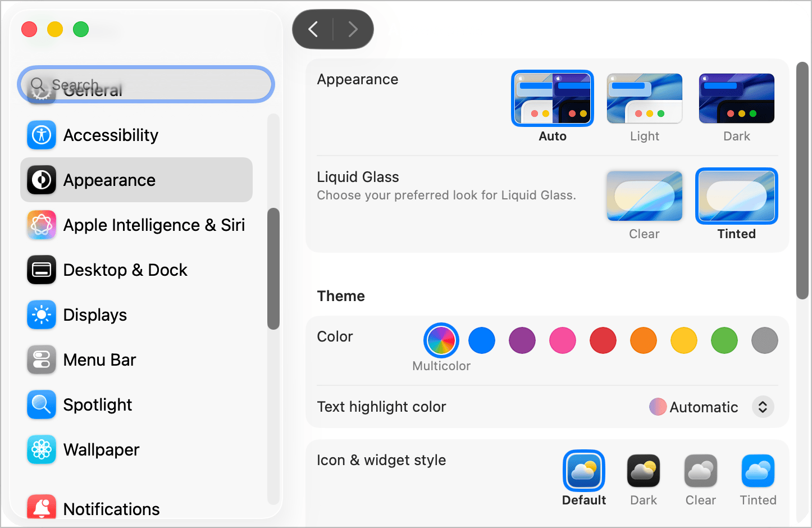Viewport: 812px width, 528px height.
Task: Click the forward navigation arrow
Action: pyautogui.click(x=353, y=29)
